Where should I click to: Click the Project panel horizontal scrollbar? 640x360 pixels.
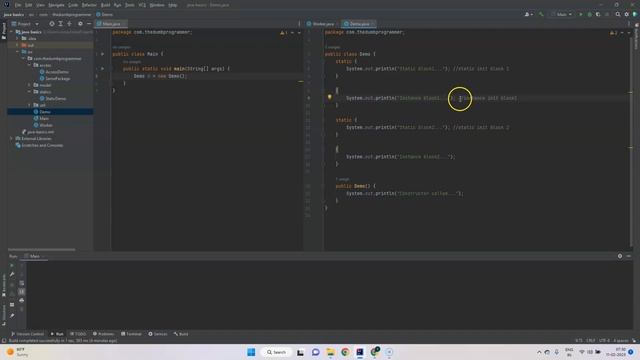click(42, 249)
